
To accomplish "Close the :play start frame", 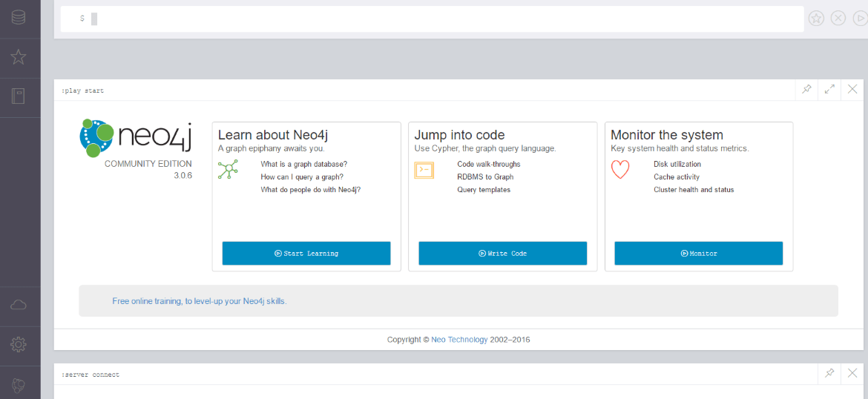I will click(852, 89).
